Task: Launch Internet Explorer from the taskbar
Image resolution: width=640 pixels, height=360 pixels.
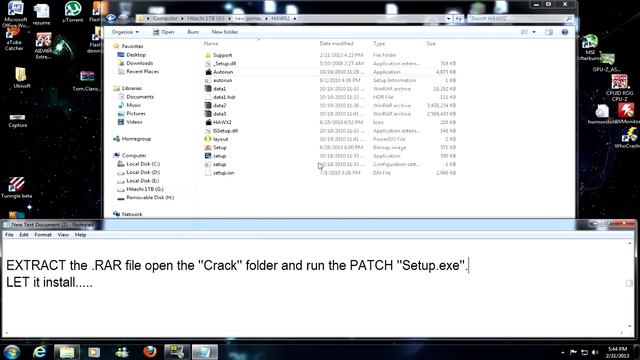Action: point(39,352)
